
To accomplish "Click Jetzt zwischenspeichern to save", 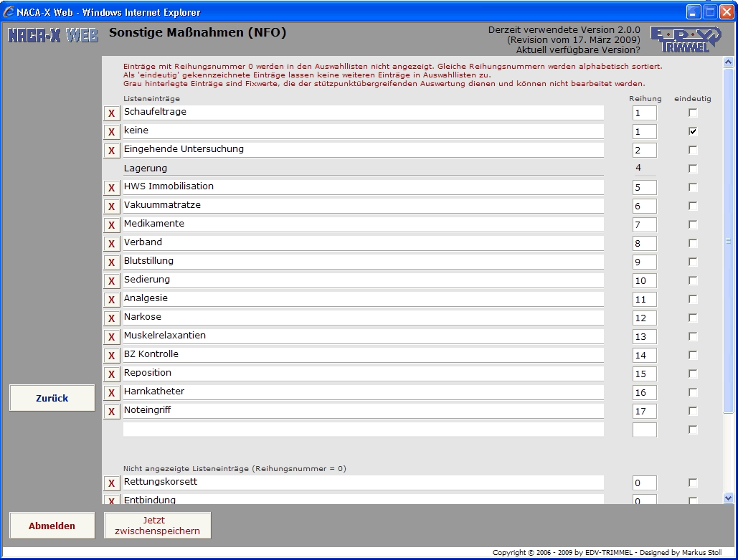I will [158, 526].
